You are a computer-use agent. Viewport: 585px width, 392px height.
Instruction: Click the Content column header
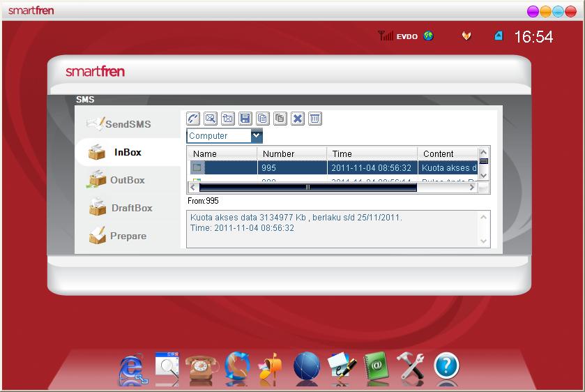448,154
